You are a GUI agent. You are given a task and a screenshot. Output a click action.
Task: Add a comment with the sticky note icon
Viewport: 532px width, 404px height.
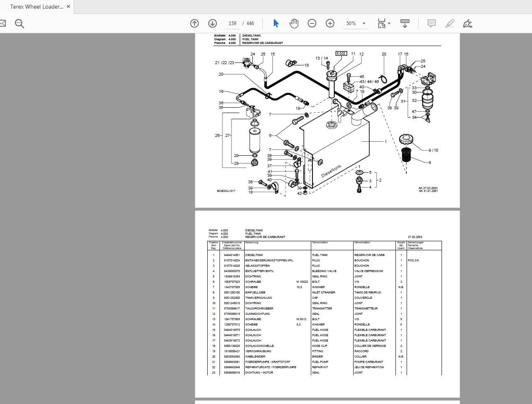coord(431,23)
